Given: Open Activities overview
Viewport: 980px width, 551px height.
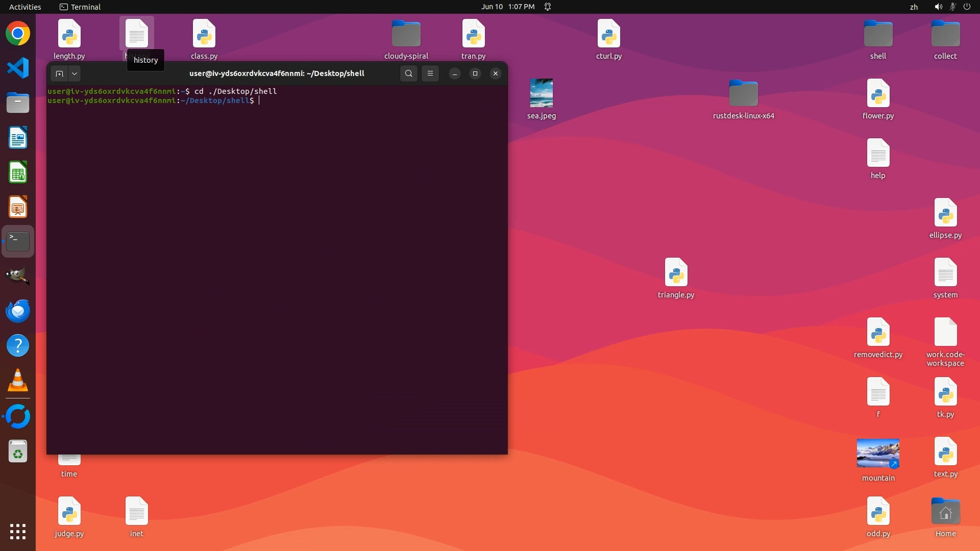Looking at the screenshot, I should click(x=25, y=7).
